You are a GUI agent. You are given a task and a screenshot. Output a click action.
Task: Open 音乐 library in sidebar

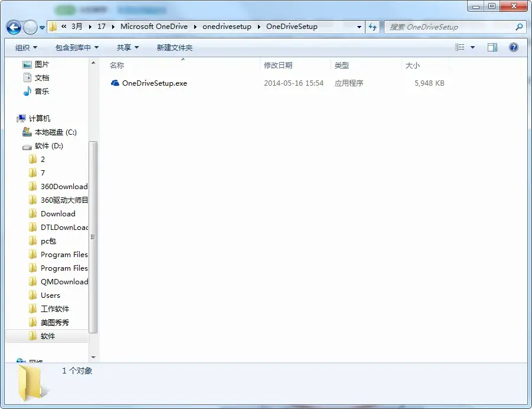pyautogui.click(x=42, y=92)
